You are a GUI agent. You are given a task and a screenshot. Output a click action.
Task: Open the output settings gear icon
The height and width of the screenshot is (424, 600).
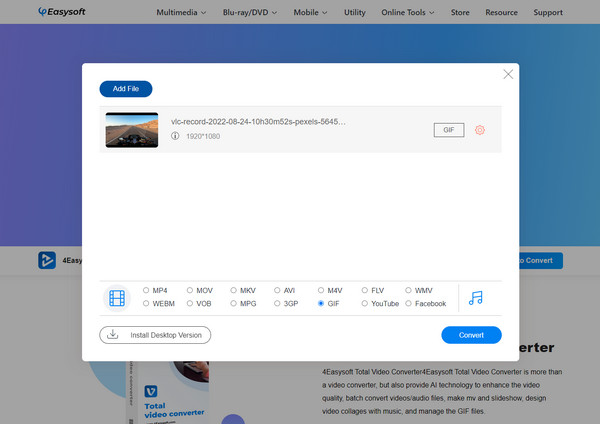tap(479, 130)
